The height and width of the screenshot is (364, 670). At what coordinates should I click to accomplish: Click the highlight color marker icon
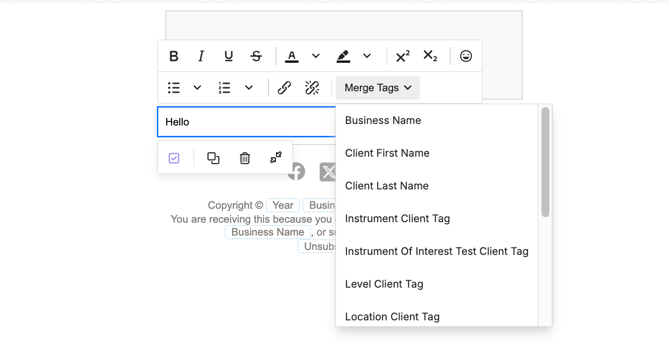coord(343,56)
